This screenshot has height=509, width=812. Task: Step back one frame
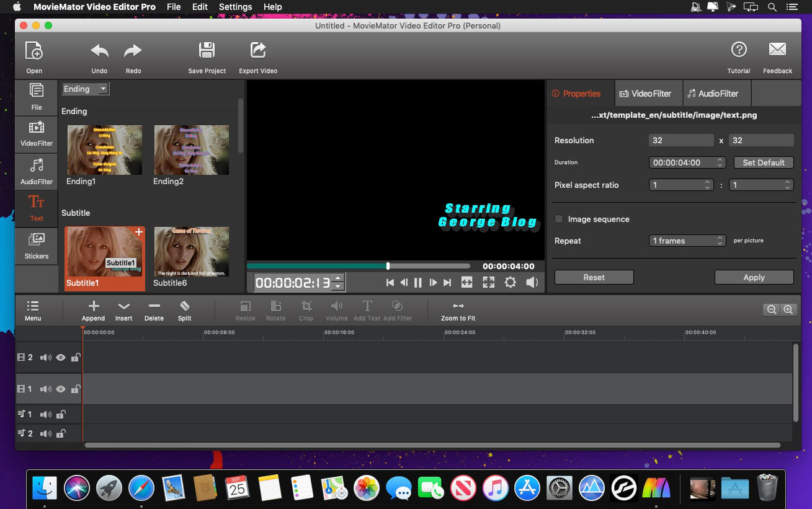point(404,283)
